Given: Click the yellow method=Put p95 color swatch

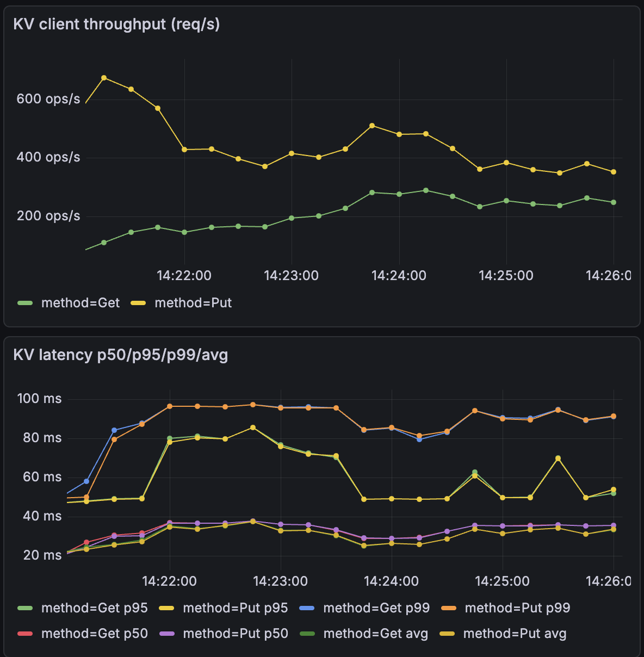Looking at the screenshot, I should (x=166, y=608).
